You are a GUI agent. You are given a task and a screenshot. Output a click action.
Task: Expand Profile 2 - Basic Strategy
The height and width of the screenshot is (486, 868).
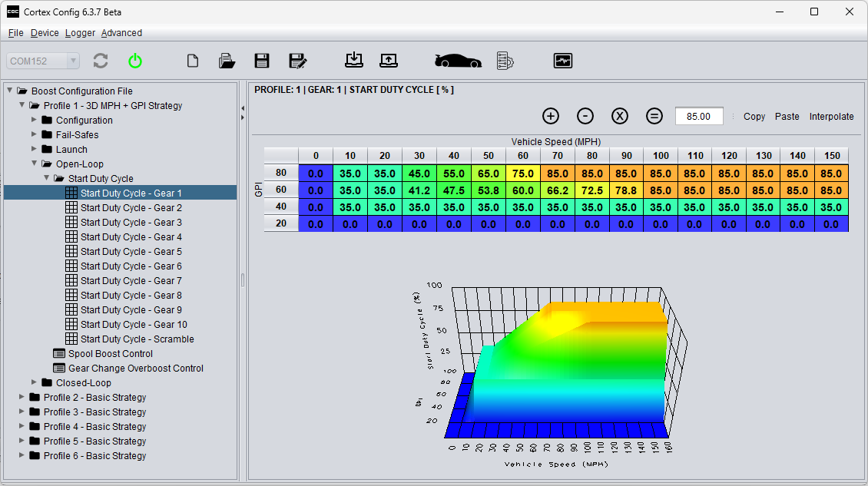point(21,397)
